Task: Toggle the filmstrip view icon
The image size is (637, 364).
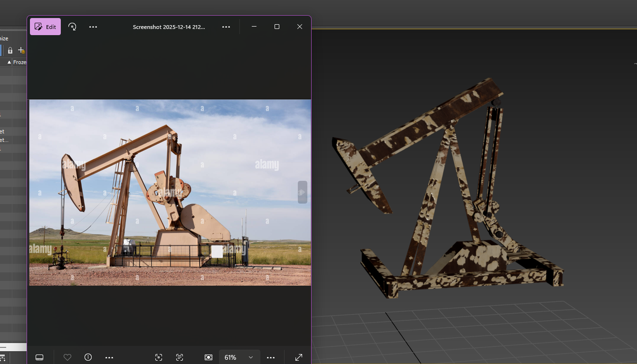Action: click(39, 357)
